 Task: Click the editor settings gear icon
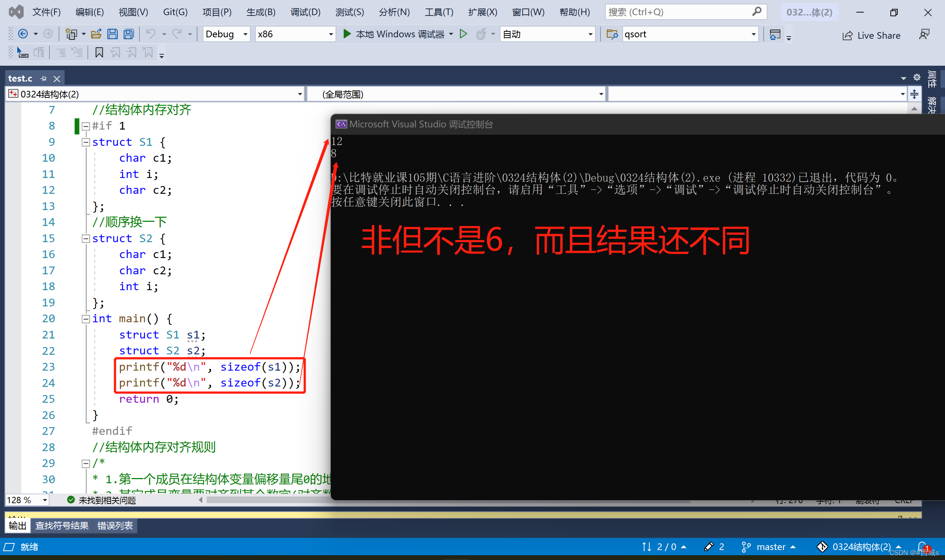coord(917,78)
